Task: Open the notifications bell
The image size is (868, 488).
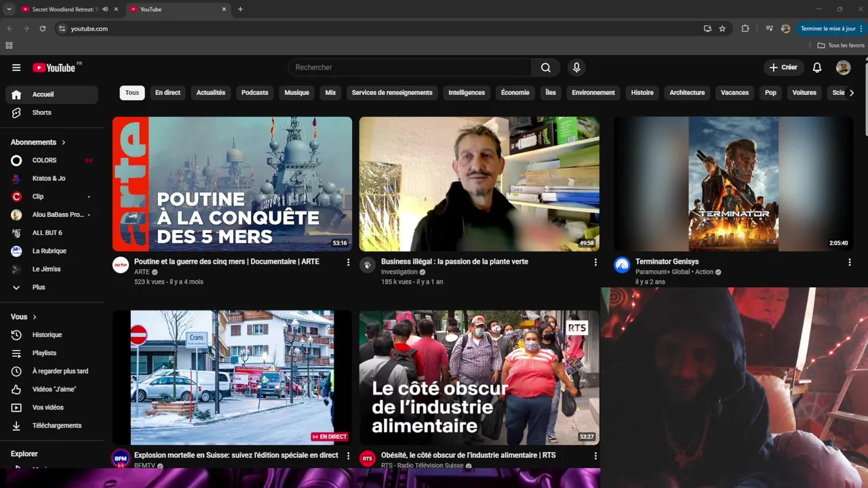Action: [817, 67]
